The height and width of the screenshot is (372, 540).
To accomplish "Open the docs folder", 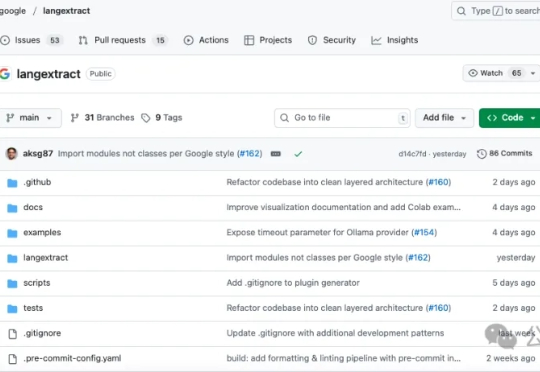I will point(33,207).
